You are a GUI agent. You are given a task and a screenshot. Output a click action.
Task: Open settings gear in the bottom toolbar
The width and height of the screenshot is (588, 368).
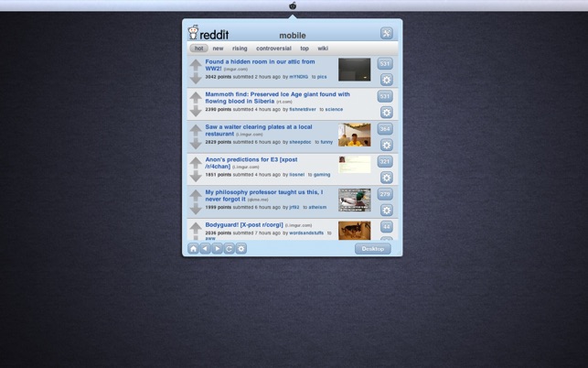click(241, 249)
